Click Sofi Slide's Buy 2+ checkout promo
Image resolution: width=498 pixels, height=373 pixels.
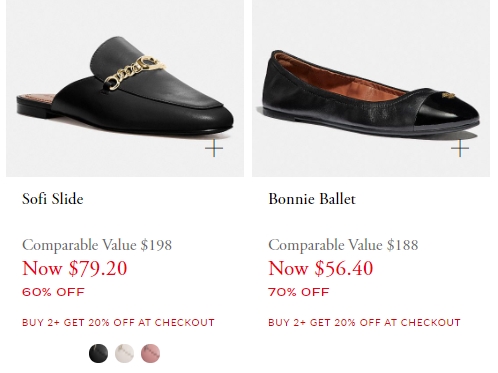coord(118,323)
